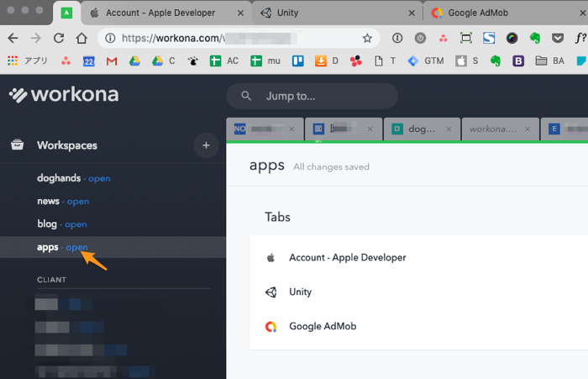588x379 pixels.
Task: Open Unity in the tabs list
Action: 301,292
